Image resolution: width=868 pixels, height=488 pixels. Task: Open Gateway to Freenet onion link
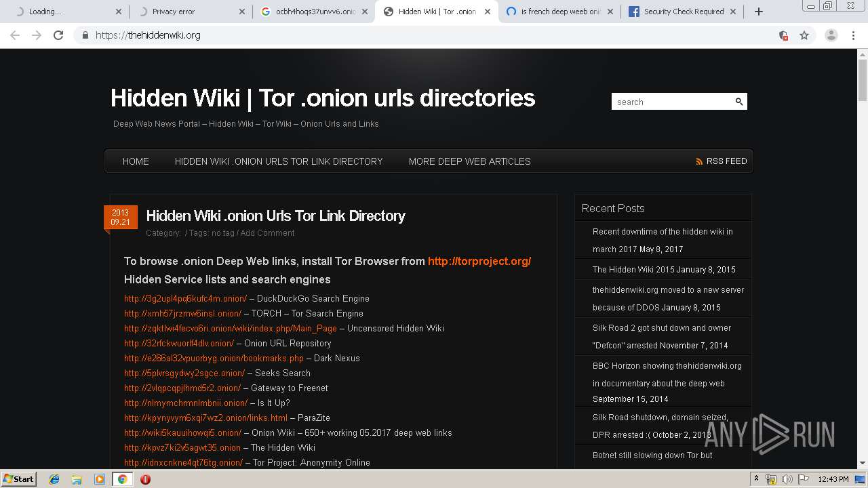click(182, 388)
